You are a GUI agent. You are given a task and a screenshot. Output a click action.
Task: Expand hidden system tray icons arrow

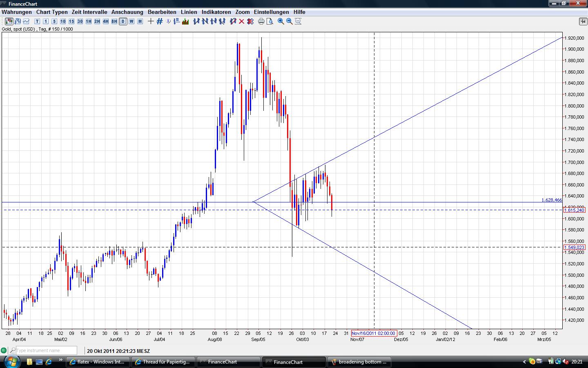pyautogui.click(x=525, y=362)
